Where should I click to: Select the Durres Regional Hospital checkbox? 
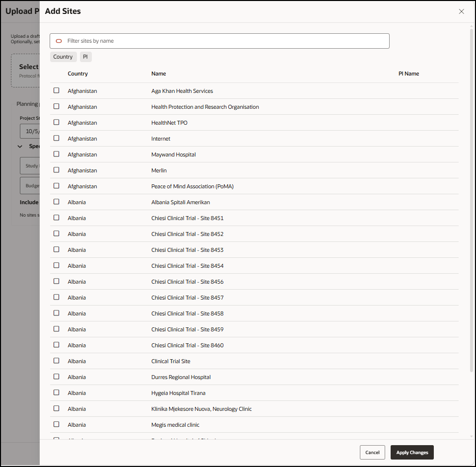point(57,377)
